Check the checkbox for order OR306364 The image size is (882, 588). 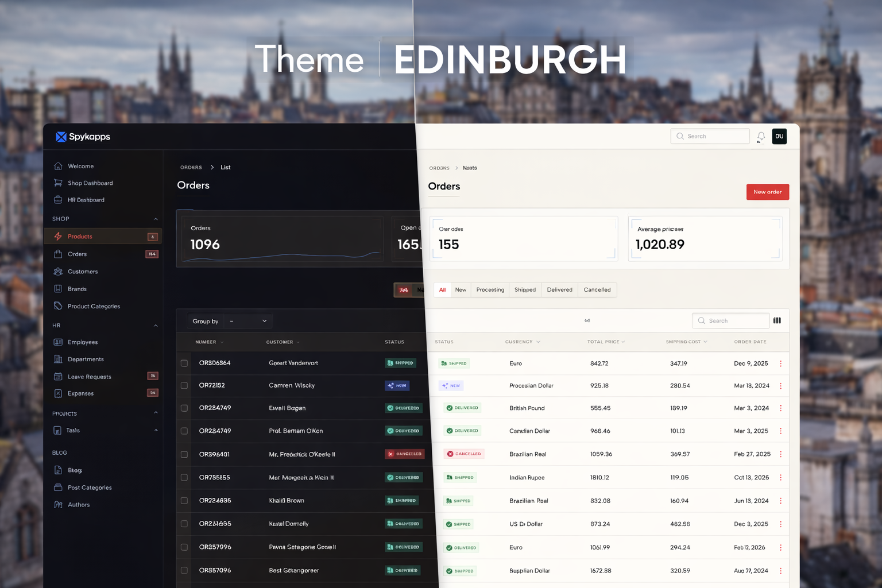coord(184,363)
